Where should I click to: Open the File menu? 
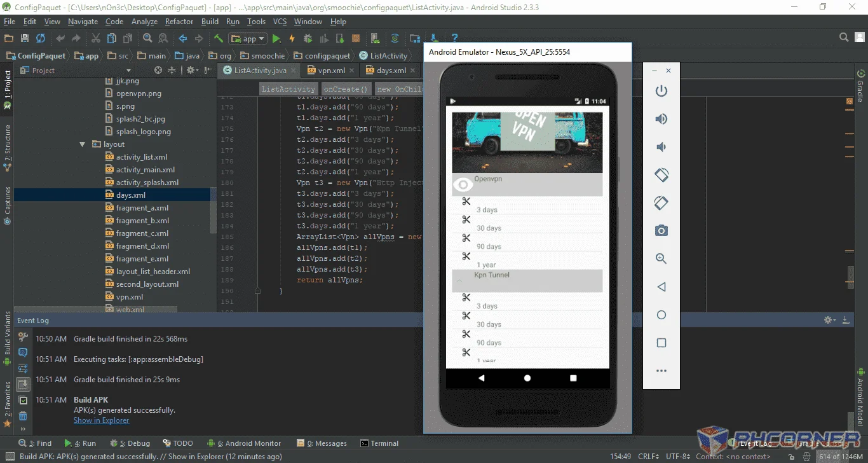click(x=9, y=22)
